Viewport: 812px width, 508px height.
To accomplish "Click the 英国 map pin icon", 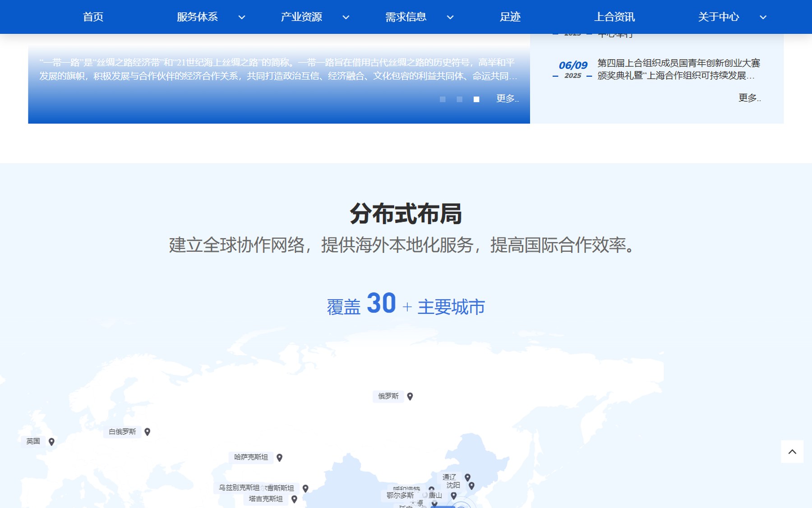I will point(51,442).
